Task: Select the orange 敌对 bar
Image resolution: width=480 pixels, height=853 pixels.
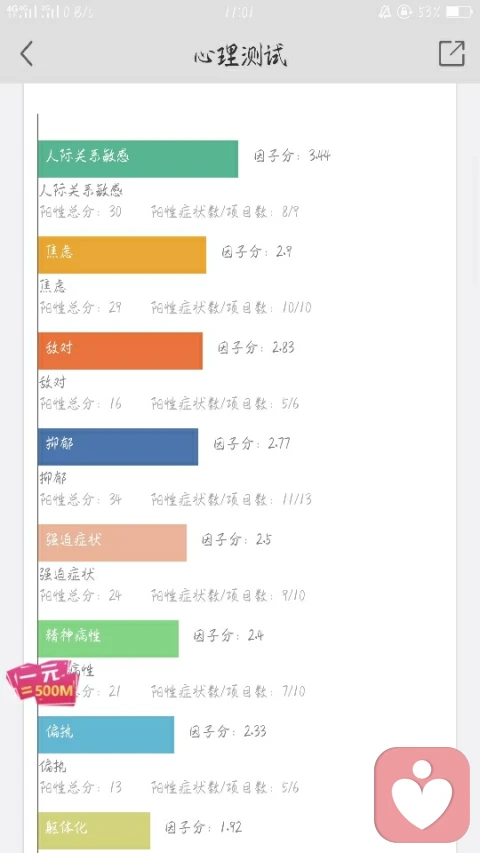Action: tap(120, 351)
